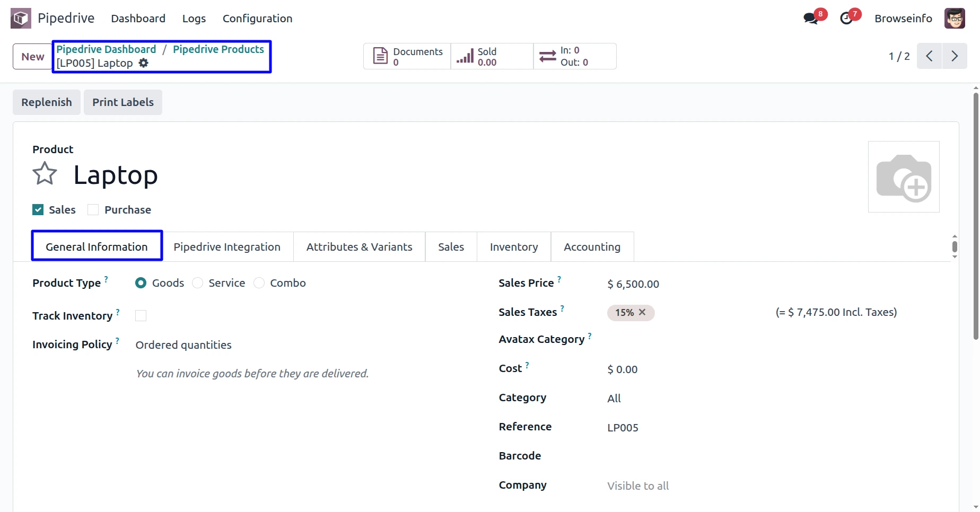Upload product image via camera placeholder
The image size is (980, 512).
[x=903, y=177]
